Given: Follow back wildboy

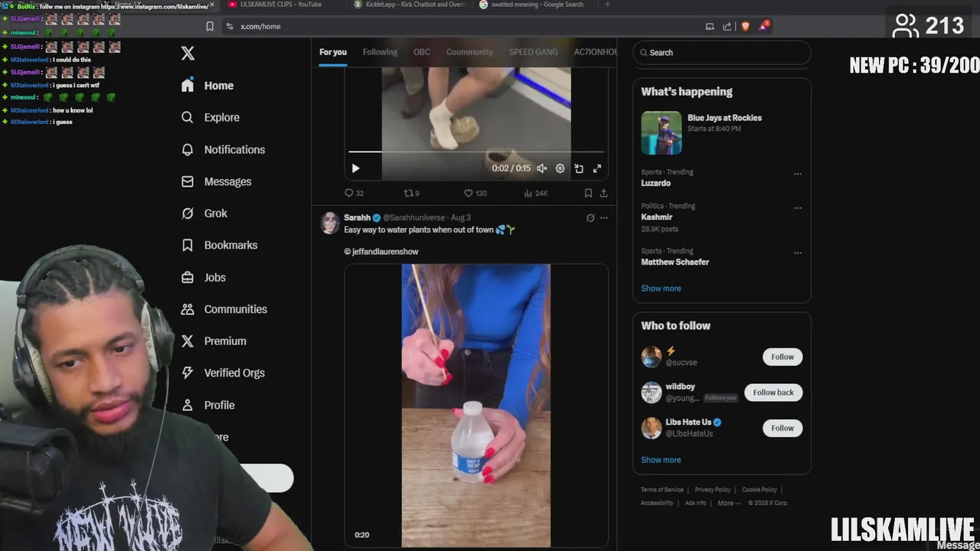Looking at the screenshot, I should pos(773,393).
